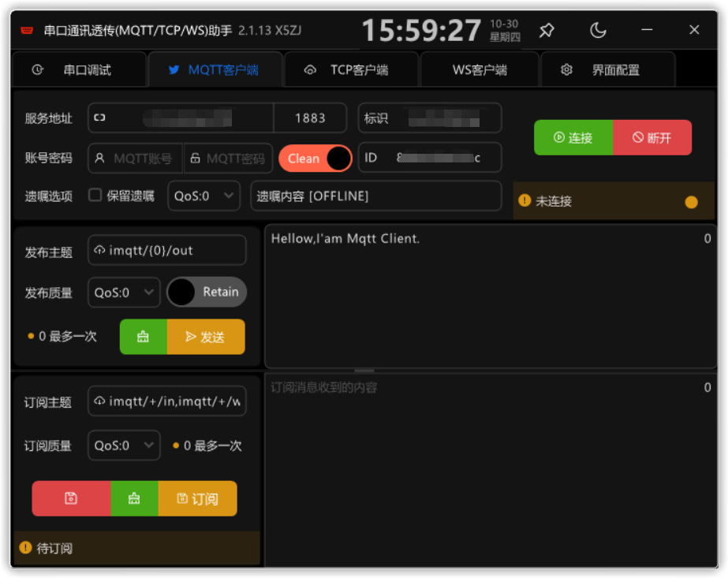Click the splitter handle between message panes

pos(364,371)
